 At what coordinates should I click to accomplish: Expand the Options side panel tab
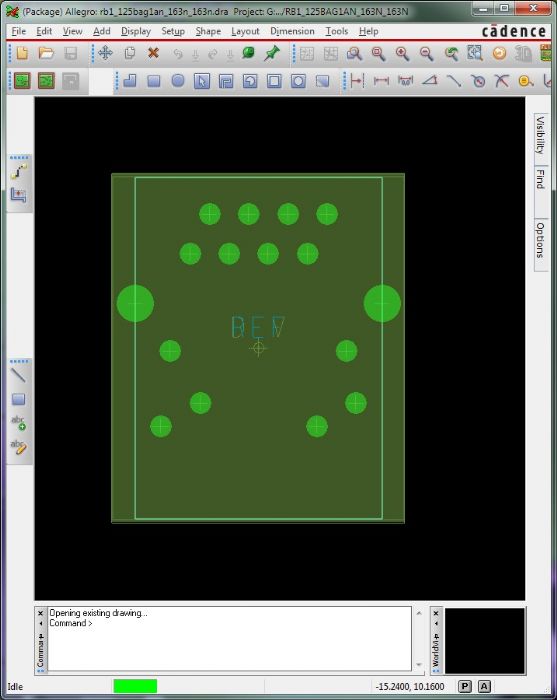click(x=540, y=240)
